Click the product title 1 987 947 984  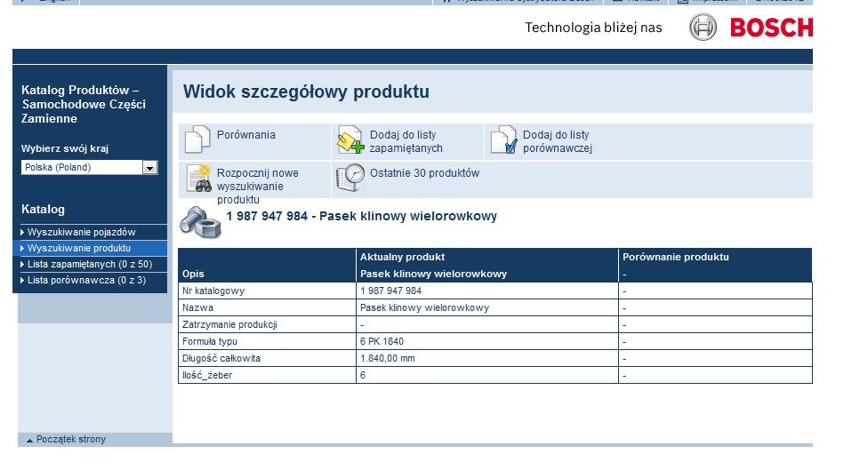point(361,216)
